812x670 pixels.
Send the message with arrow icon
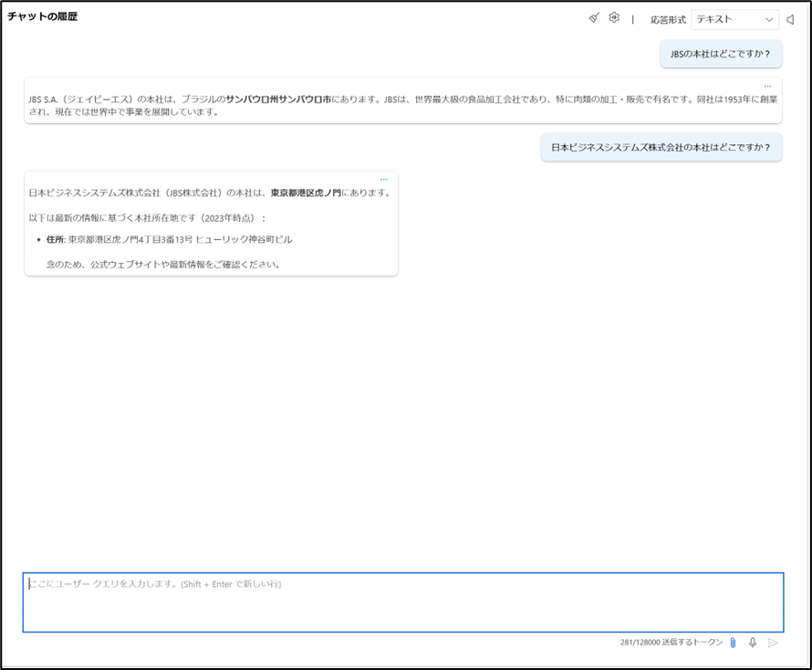773,643
